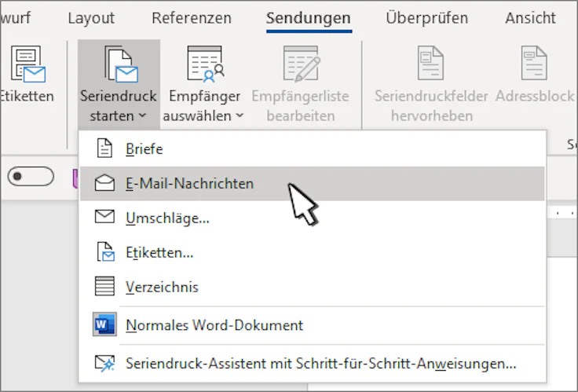
Task: Select E-Mail-Nachrichten menu entry
Action: 312,183
